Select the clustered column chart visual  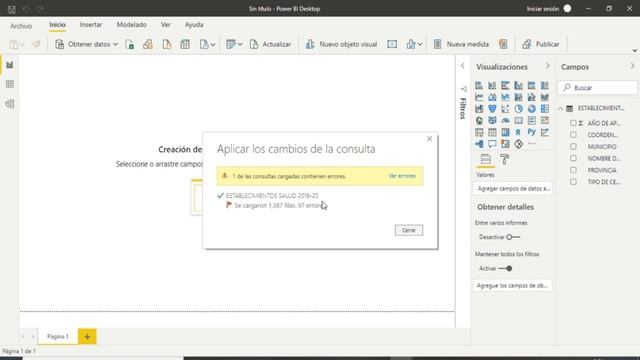(x=518, y=85)
